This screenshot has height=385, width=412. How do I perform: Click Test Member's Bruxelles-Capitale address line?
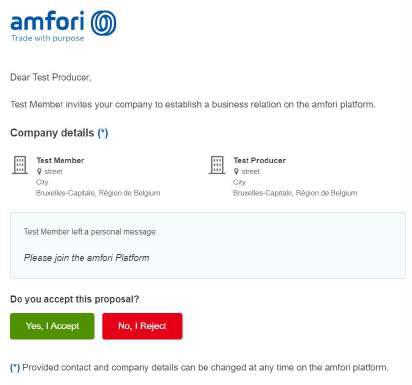(98, 193)
